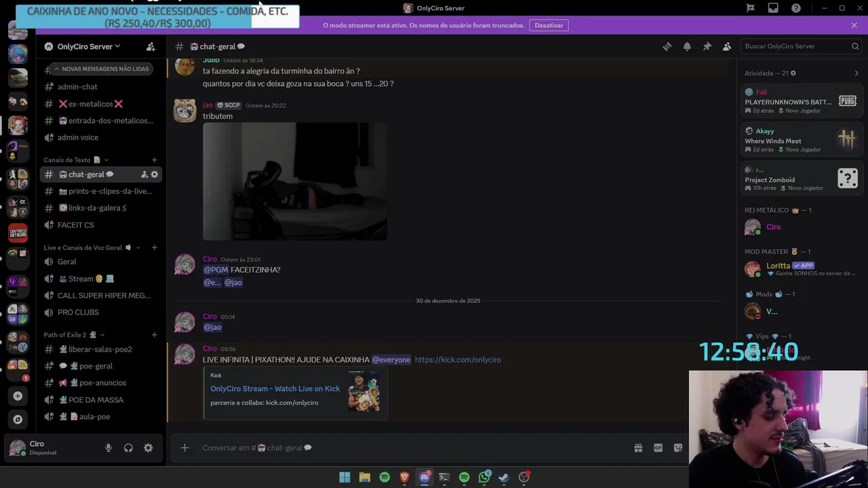The image size is (868, 488).
Task: Click the @PGM mention
Action: (216, 270)
